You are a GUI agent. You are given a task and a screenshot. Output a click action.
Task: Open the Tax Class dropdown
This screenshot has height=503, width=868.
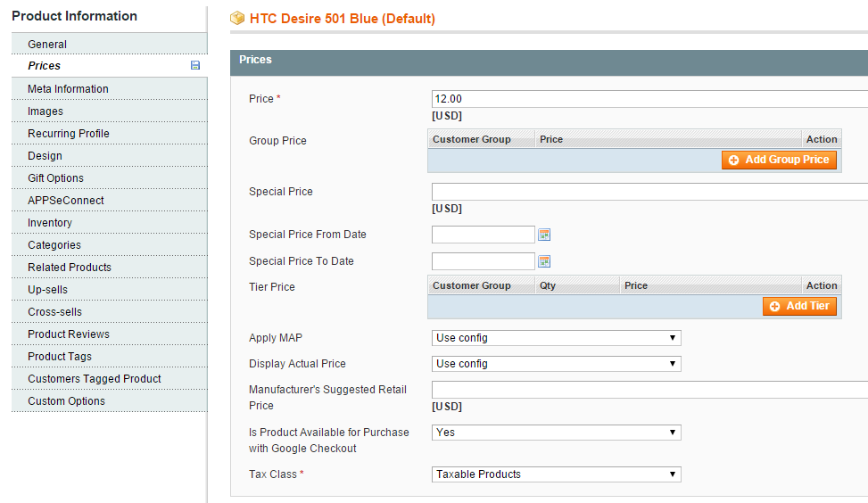tap(557, 474)
